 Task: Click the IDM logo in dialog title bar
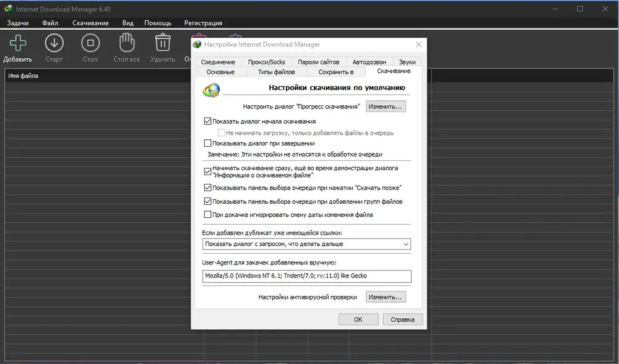(197, 45)
